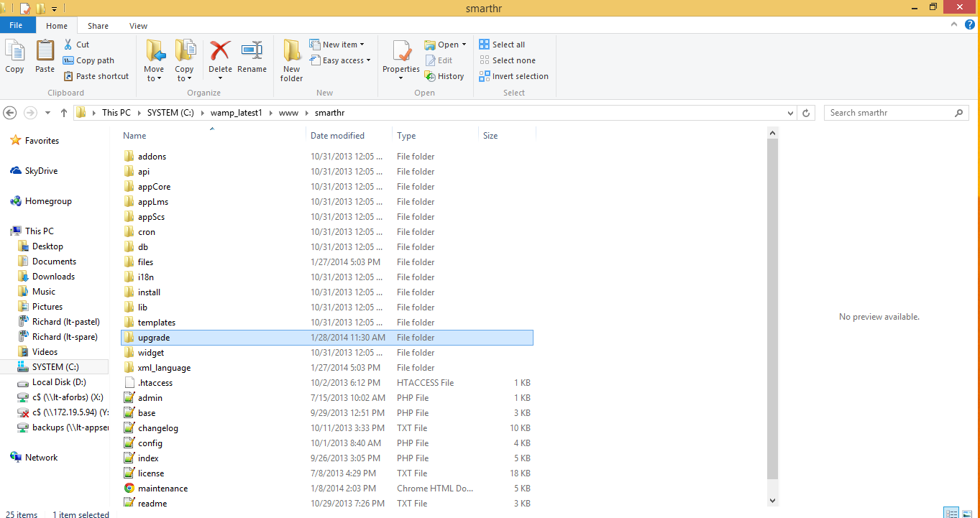The width and height of the screenshot is (980, 518).
Task: Click Invert selection in the ribbon
Action: pyautogui.click(x=513, y=76)
